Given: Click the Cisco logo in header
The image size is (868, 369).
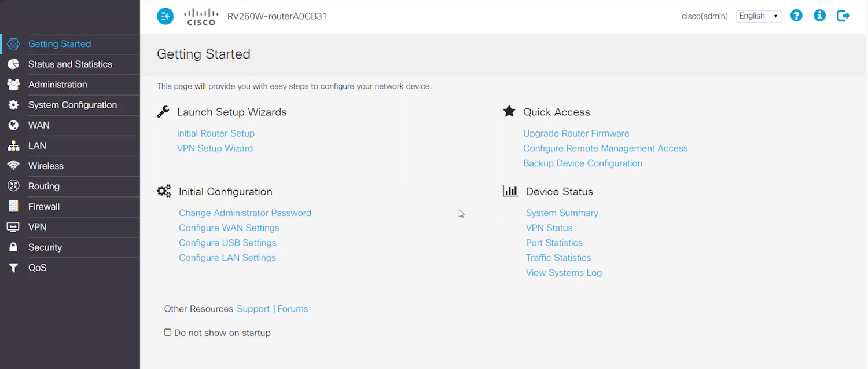Looking at the screenshot, I should (201, 16).
